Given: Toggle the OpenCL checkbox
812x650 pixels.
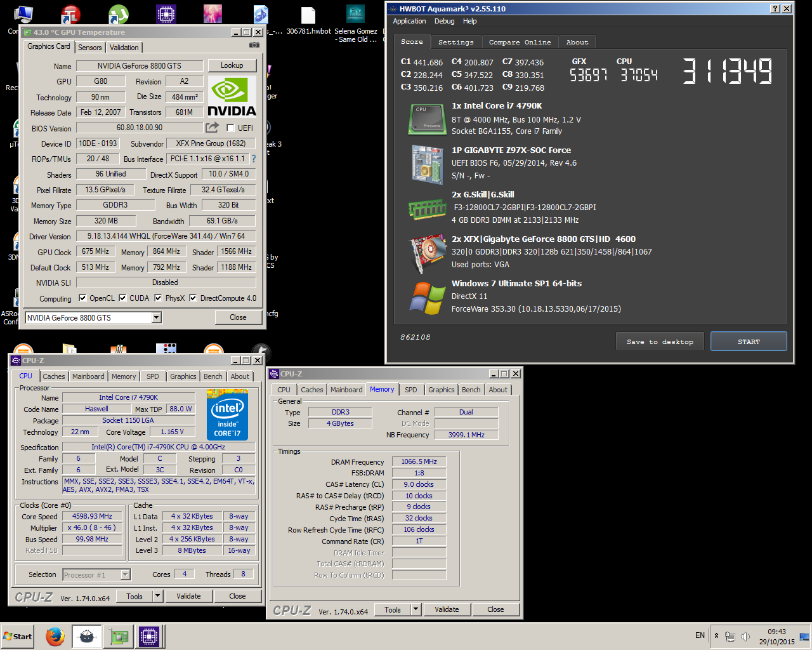Looking at the screenshot, I should 82,298.
